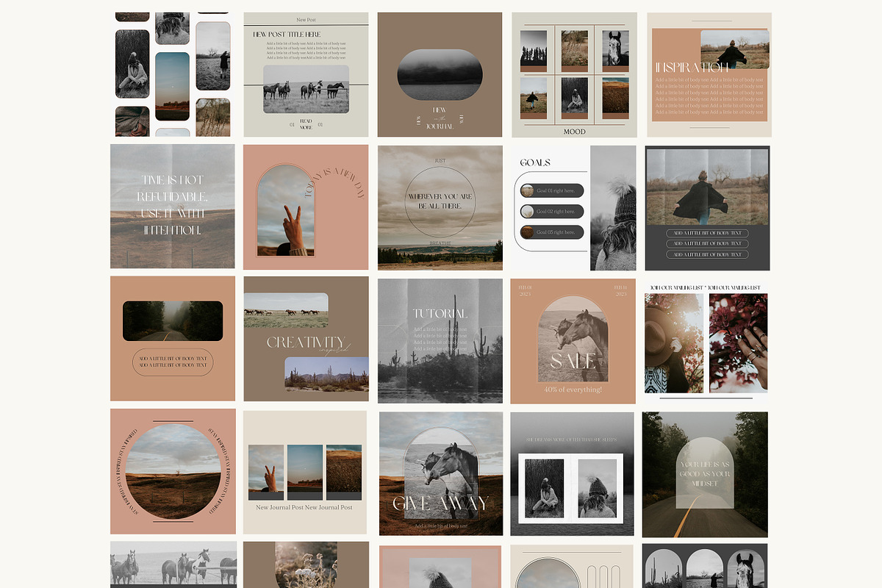Screen dimensions: 882x588
Task: Open the photo collage template with rounded photo tiles
Action: pyautogui.click(x=173, y=74)
